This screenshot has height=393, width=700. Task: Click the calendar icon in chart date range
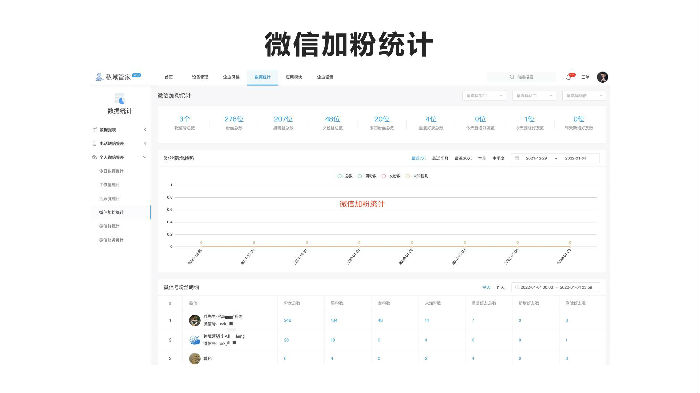[x=517, y=158]
